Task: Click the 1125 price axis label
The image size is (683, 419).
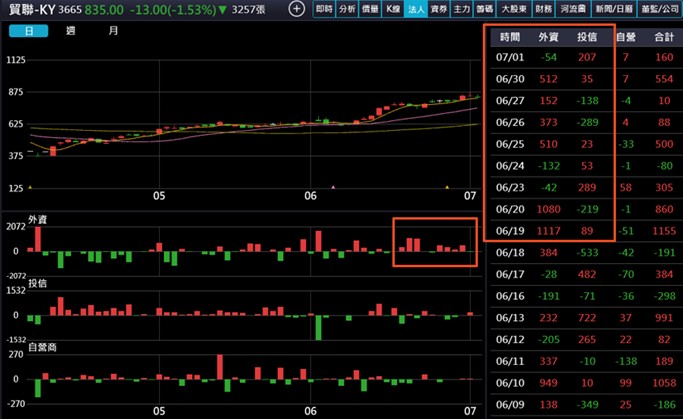Action: coord(16,60)
